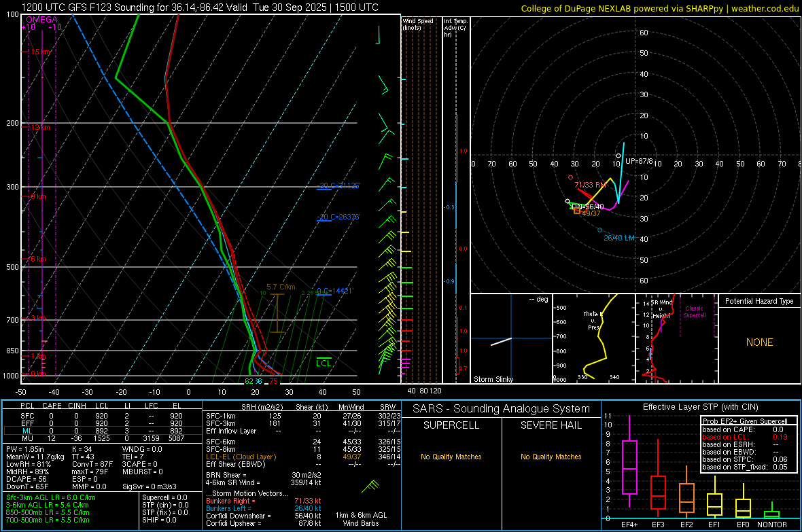Click the 850-500mb LR = 5.5 C/km line
802x532 pixels.
[48, 512]
